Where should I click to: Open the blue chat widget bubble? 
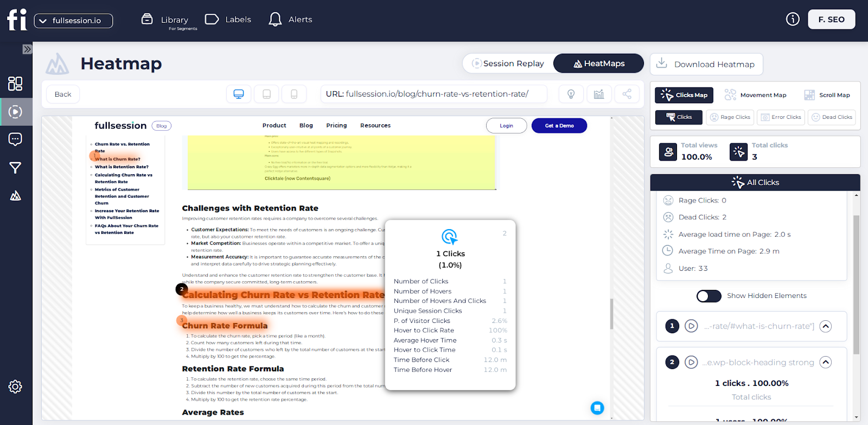[x=597, y=408]
